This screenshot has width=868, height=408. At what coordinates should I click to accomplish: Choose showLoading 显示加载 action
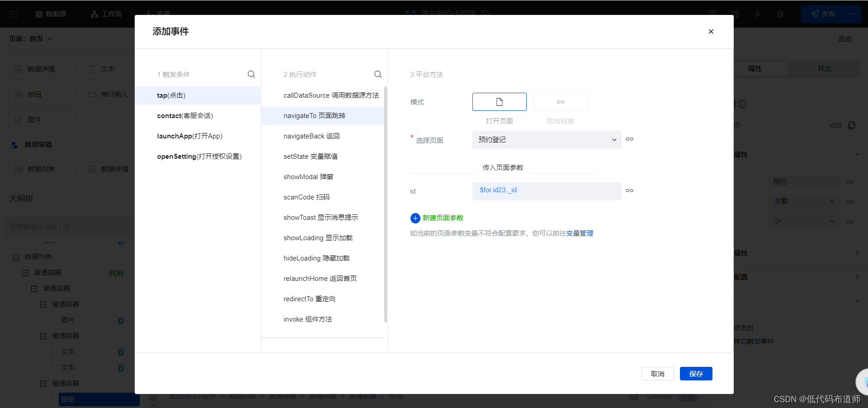pyautogui.click(x=323, y=238)
